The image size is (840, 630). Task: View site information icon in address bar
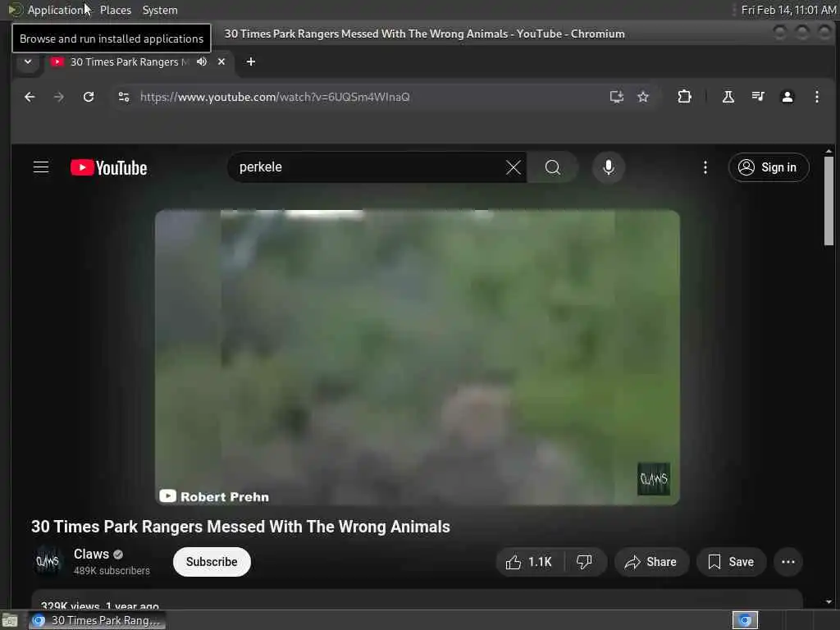(x=124, y=97)
